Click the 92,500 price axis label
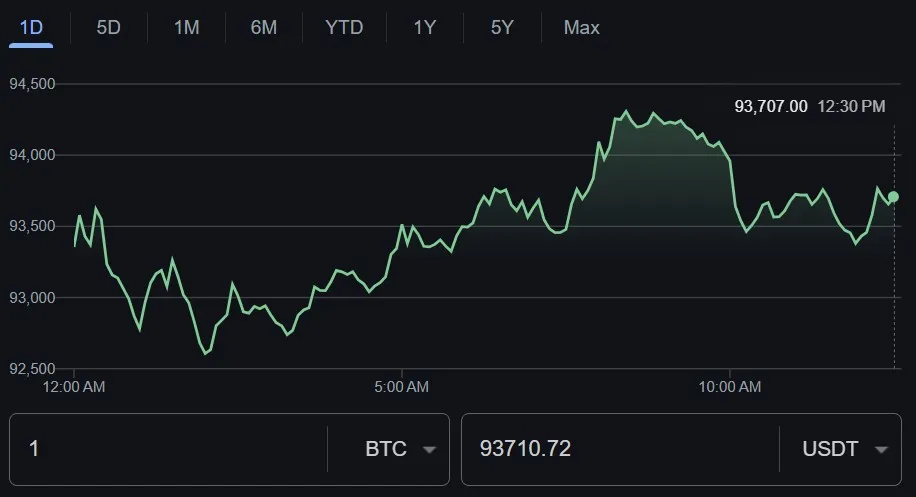The height and width of the screenshot is (497, 916). point(32,369)
